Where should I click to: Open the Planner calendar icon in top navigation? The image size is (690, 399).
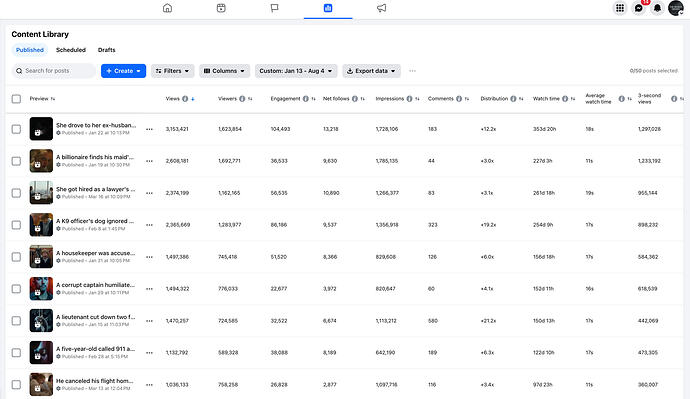(221, 8)
